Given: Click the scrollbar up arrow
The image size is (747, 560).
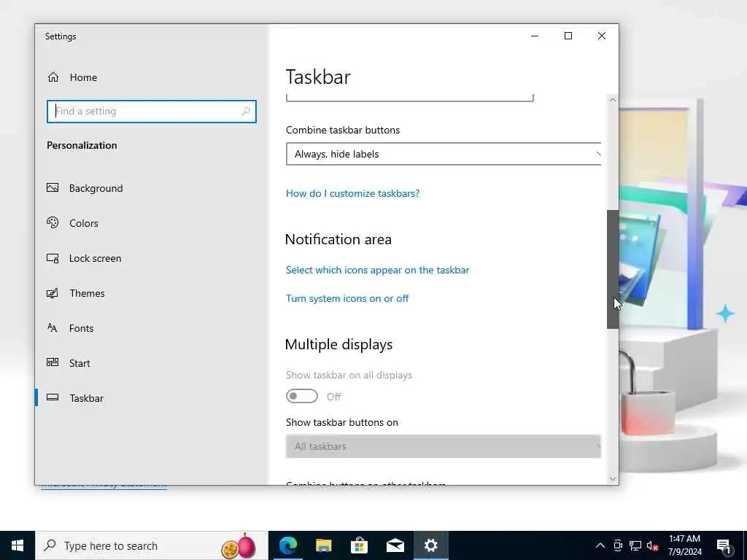Looking at the screenshot, I should coord(613,100).
